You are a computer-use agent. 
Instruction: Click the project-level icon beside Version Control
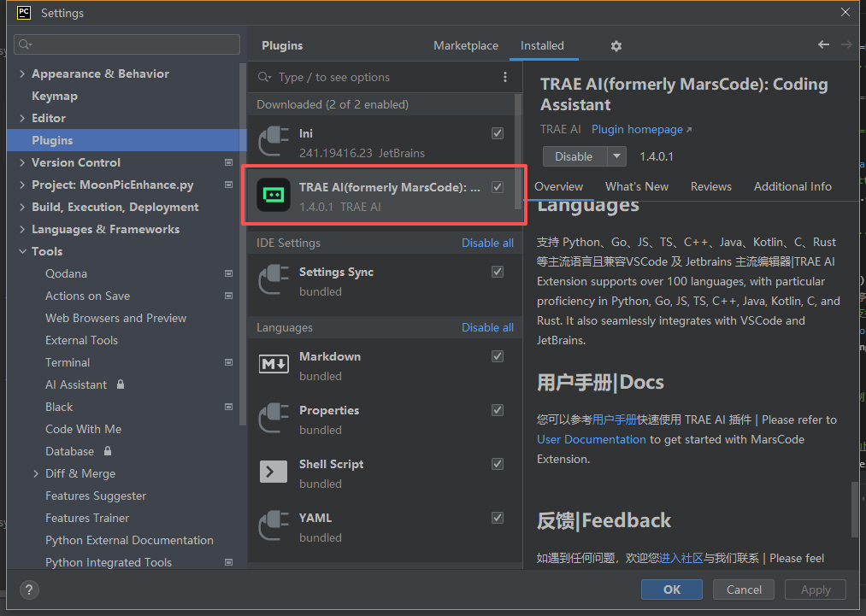point(228,163)
